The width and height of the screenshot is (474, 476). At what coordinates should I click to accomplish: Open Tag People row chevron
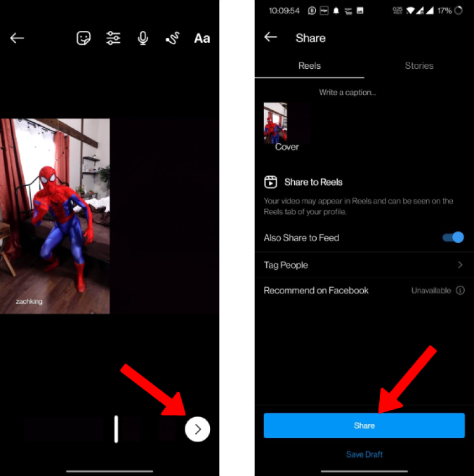[461, 265]
